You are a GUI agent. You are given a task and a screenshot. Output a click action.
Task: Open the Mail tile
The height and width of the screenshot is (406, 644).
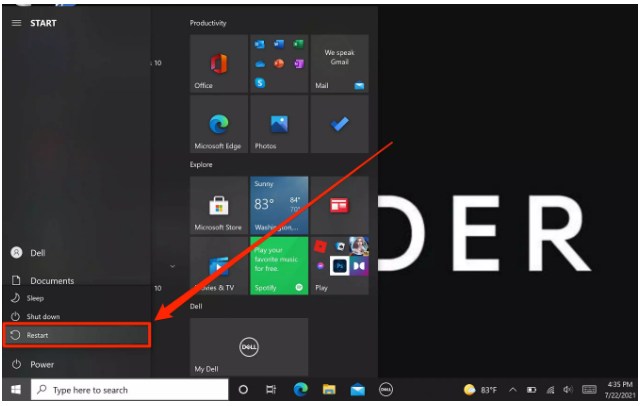340,64
